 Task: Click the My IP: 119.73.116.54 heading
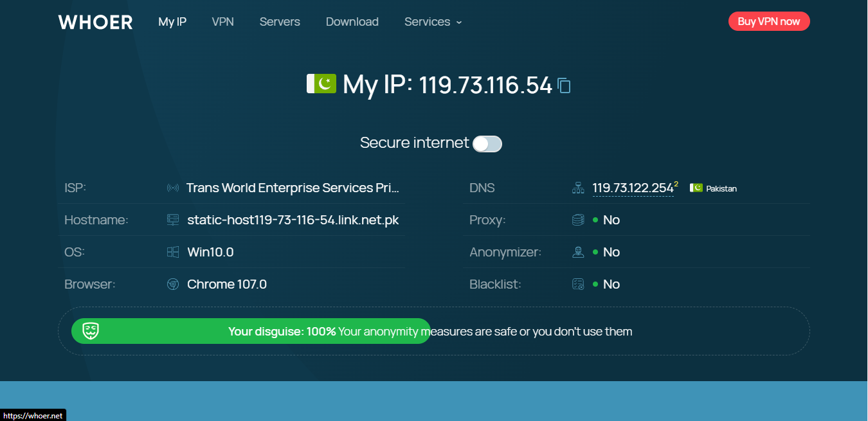(448, 85)
